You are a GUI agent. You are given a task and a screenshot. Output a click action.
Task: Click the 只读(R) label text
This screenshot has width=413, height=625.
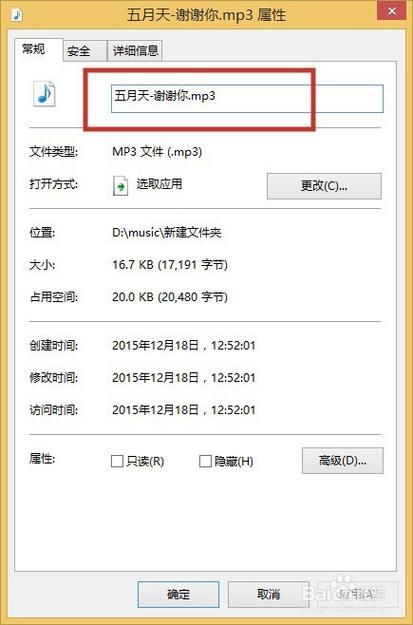pyautogui.click(x=145, y=461)
